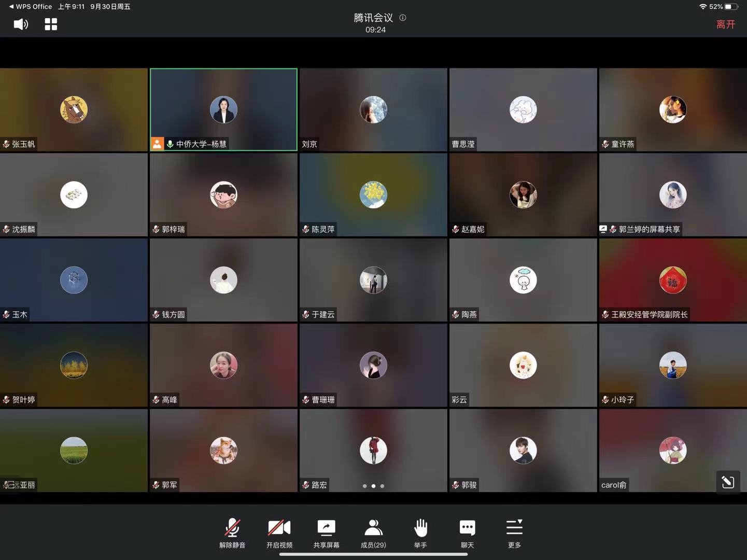Screen dimensions: 747x560
Task: Unmute microphone via 解除静音
Action: click(x=232, y=534)
